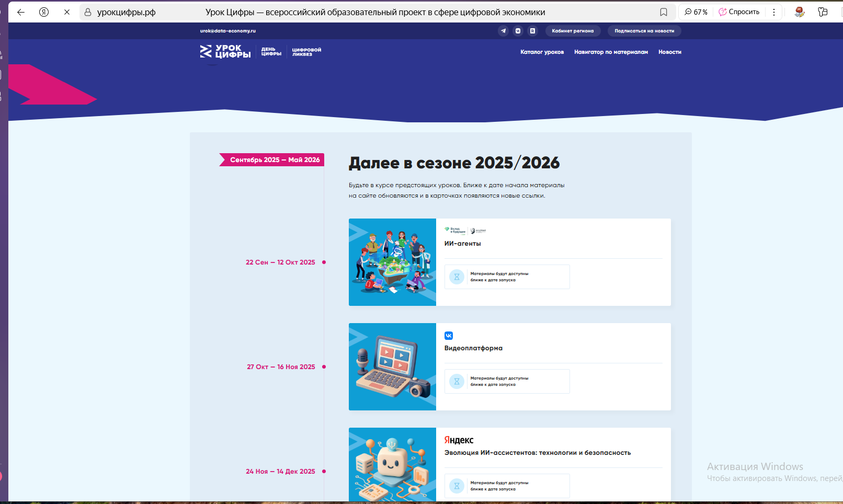Open the Каталог уроков menu item
This screenshot has height=504, width=843.
[542, 52]
